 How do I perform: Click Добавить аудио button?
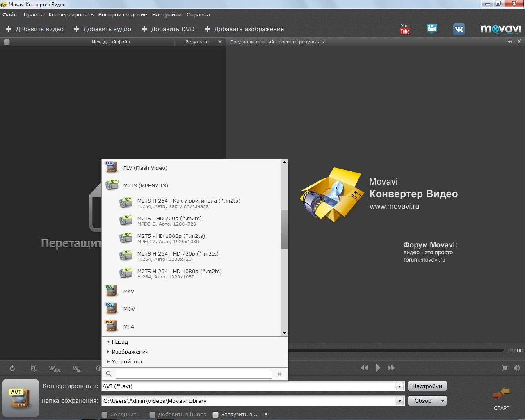point(103,29)
